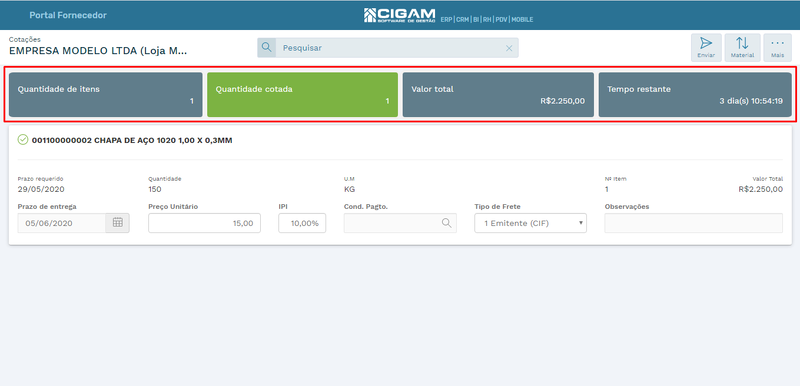800x386 pixels.
Task: Select the Quantidade de itens card
Action: [x=106, y=95]
